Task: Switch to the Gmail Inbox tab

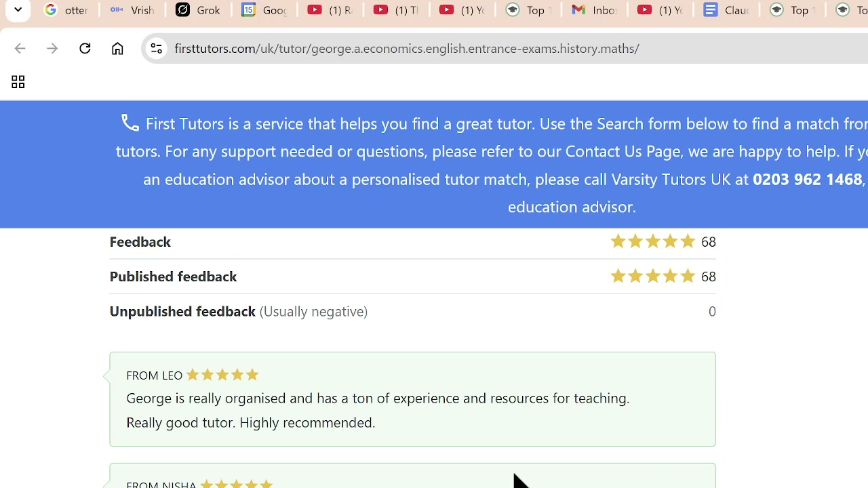Action: 594,10
